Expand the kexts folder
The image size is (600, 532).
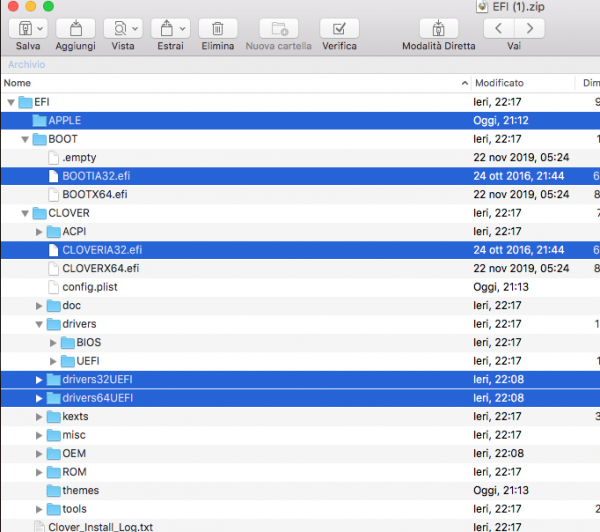tap(39, 416)
